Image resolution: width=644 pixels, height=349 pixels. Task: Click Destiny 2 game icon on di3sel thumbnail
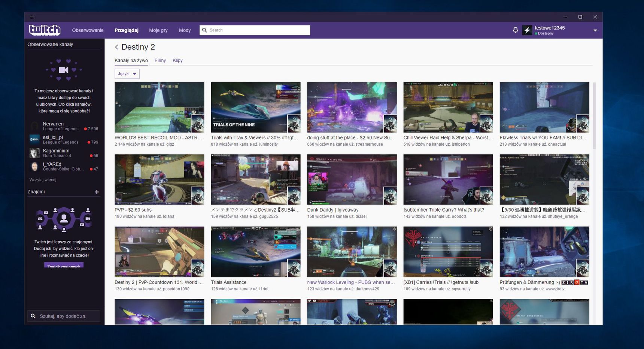(x=390, y=196)
